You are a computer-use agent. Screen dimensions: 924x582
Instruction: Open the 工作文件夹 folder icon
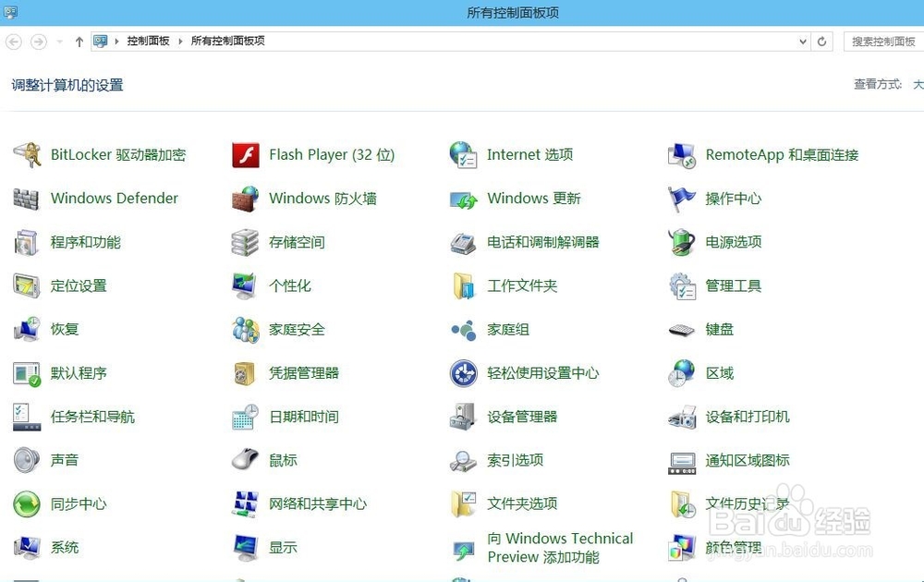tap(463, 286)
